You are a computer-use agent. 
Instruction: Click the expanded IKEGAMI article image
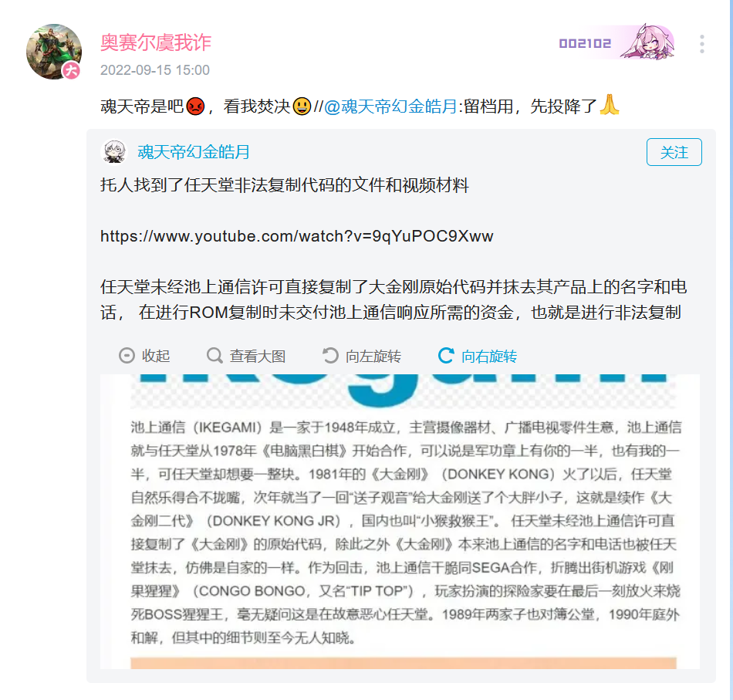[x=400, y=522]
